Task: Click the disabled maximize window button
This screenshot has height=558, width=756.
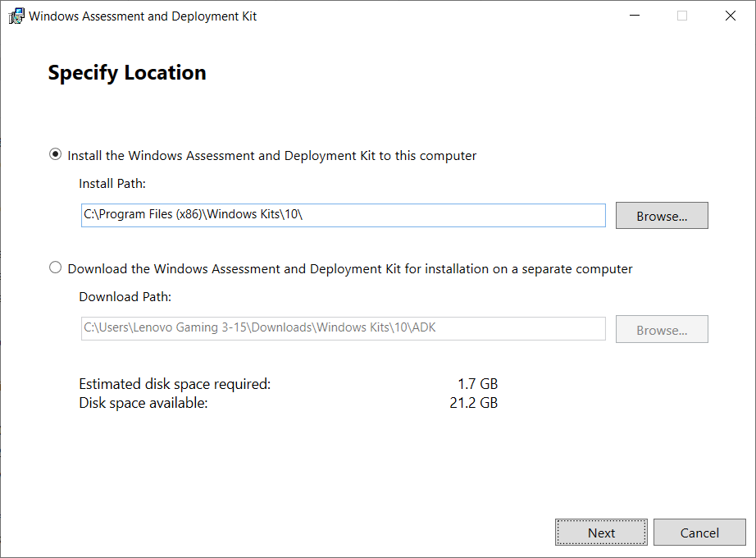Action: coord(681,16)
